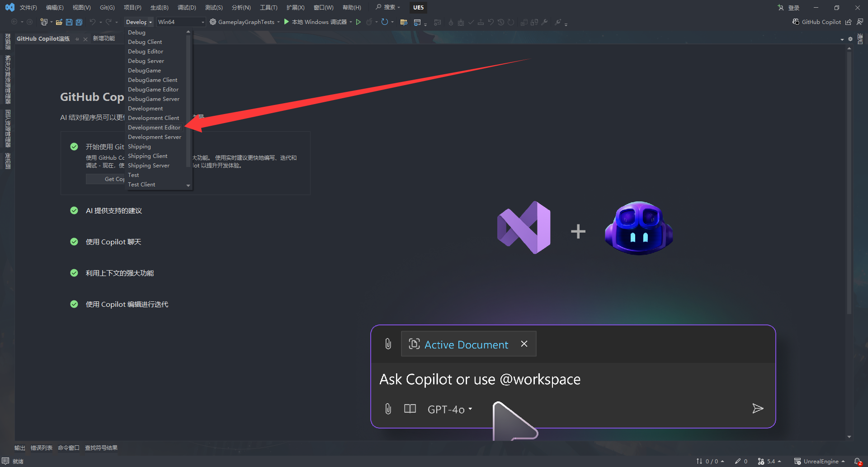Click the pencil changes icon in status bar

[737, 461]
